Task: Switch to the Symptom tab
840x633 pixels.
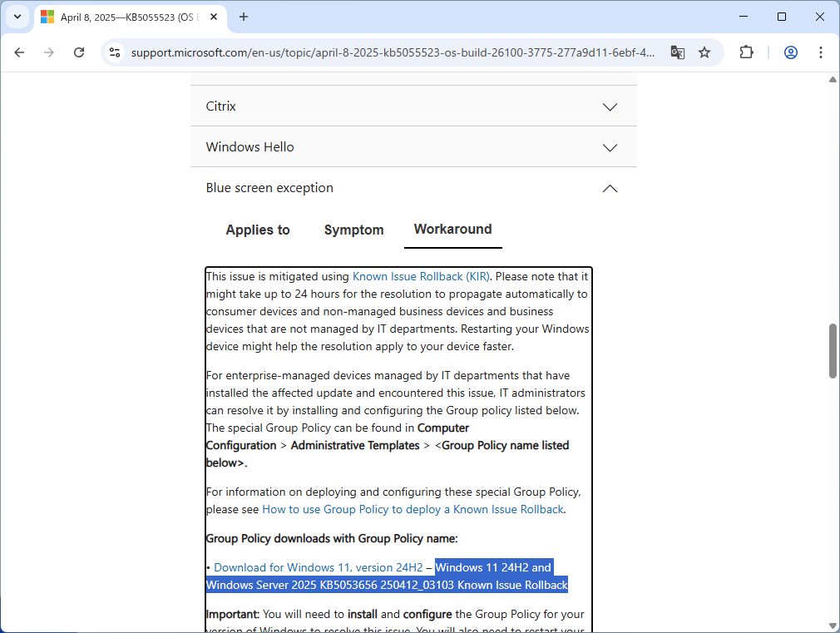Action: 353,230
